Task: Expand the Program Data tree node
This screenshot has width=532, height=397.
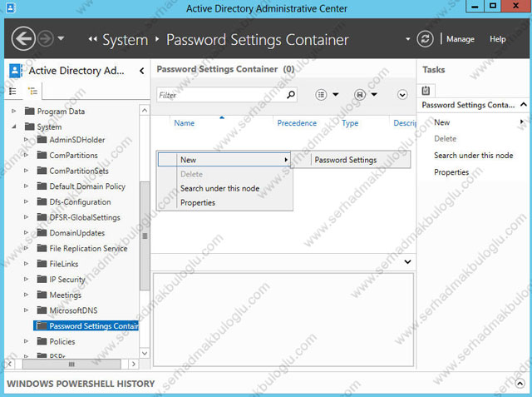Action: point(13,111)
